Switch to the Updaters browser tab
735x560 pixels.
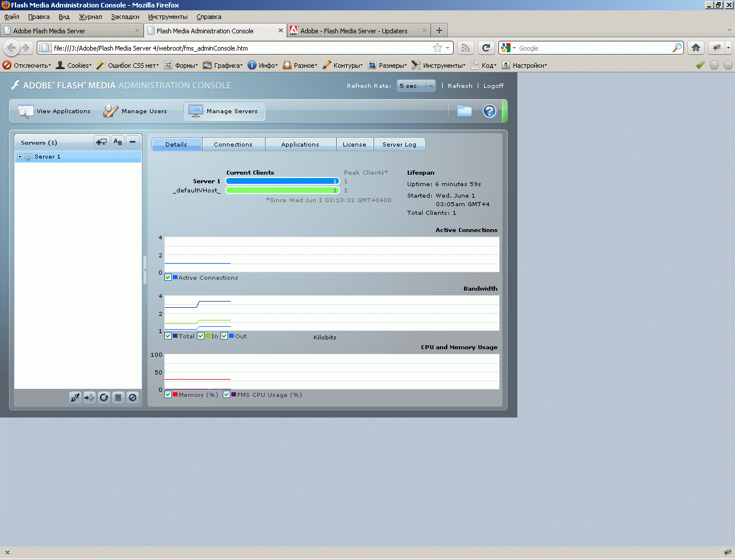358,30
